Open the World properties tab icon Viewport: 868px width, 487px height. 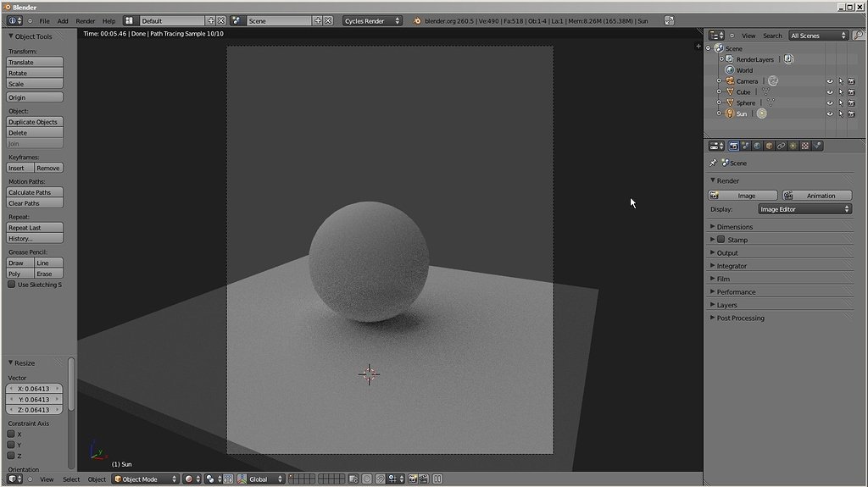point(757,146)
